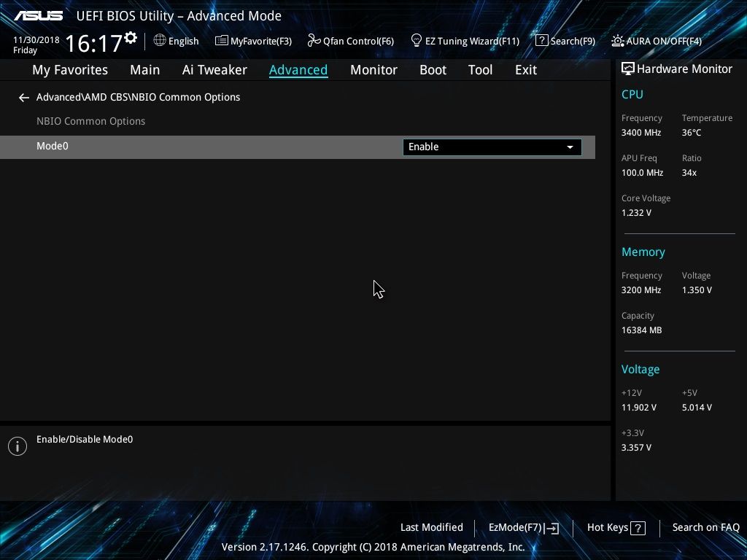
Task: Expand the Mode0 dropdown arrow
Action: pyautogui.click(x=570, y=147)
